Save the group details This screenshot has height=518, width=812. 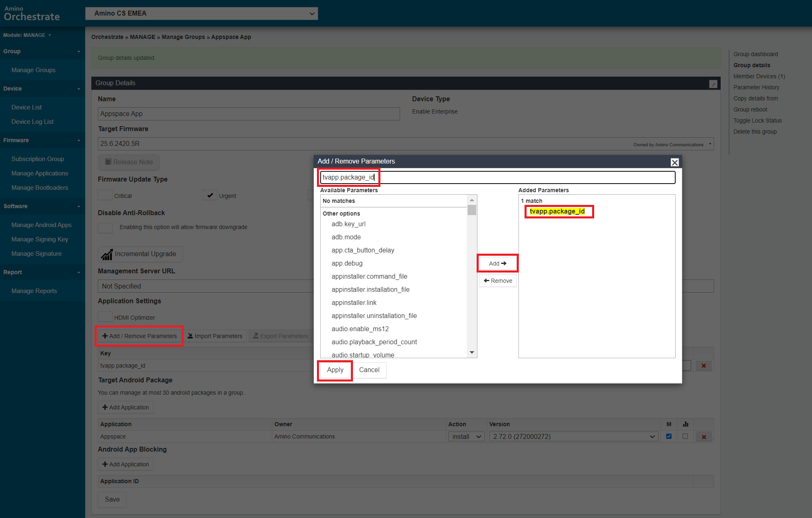click(x=112, y=500)
